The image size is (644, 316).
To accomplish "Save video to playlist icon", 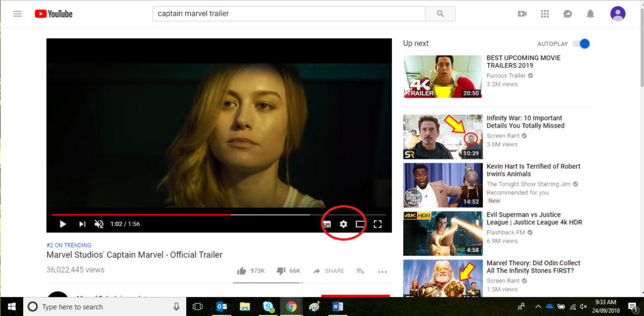I will point(360,271).
